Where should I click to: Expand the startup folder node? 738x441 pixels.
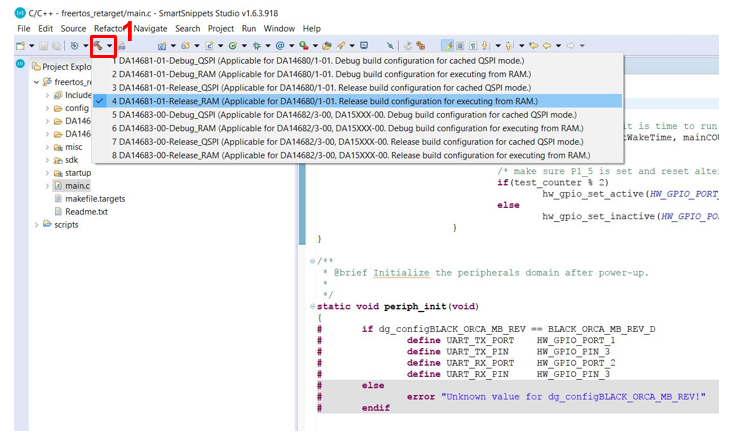click(x=47, y=173)
